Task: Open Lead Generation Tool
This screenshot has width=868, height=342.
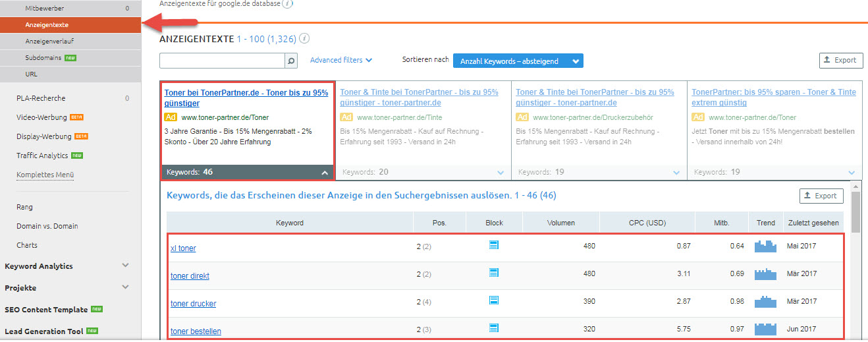Action: pos(44,331)
